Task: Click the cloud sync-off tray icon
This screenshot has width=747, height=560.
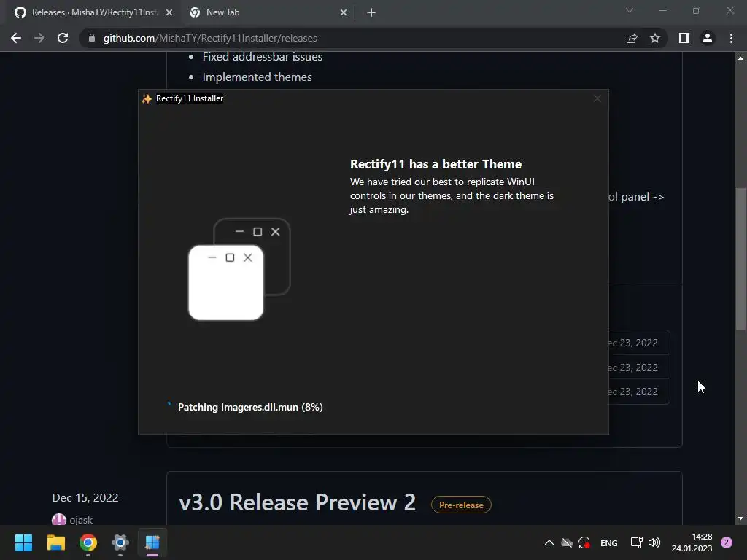Action: pyautogui.click(x=567, y=542)
